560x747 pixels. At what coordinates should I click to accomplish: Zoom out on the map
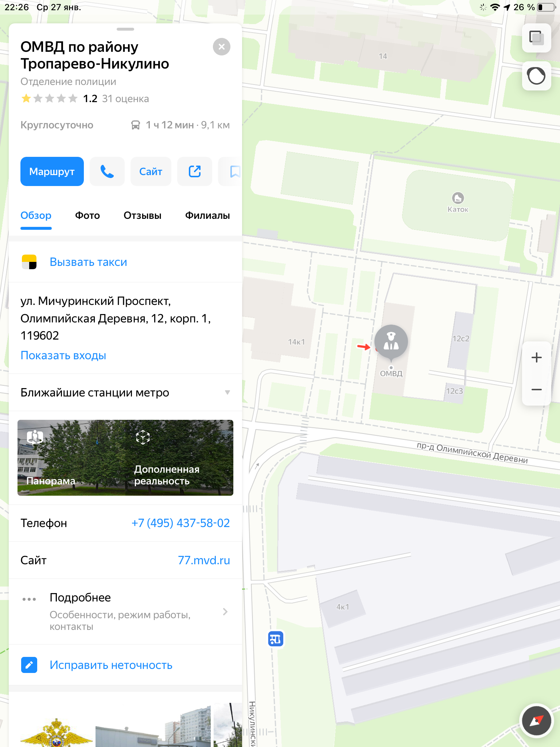coord(537,390)
